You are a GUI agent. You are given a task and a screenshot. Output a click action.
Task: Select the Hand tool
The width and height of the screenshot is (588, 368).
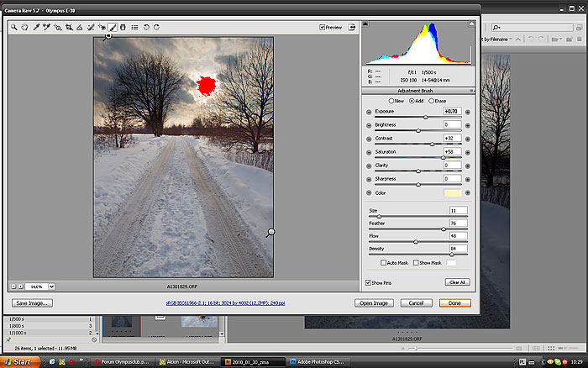[25, 27]
